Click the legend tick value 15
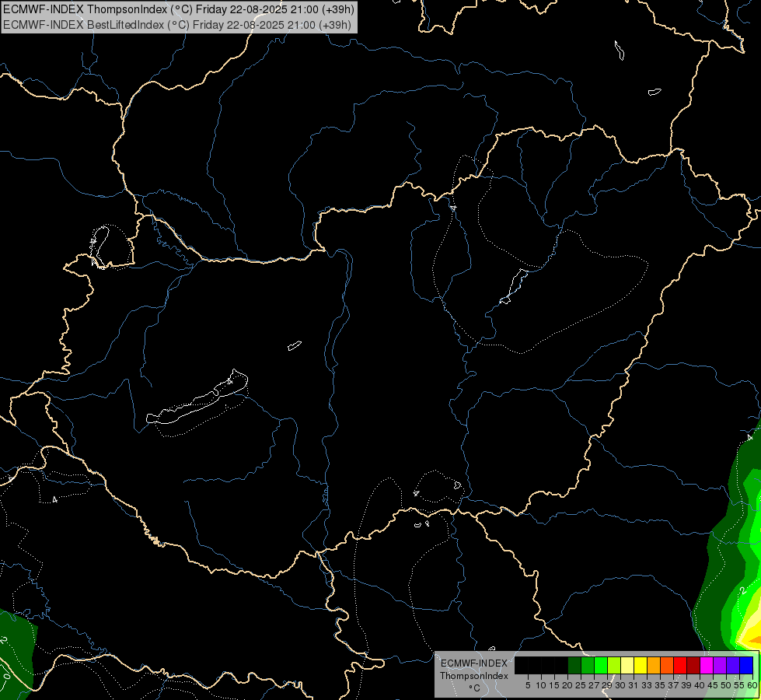 click(x=554, y=685)
